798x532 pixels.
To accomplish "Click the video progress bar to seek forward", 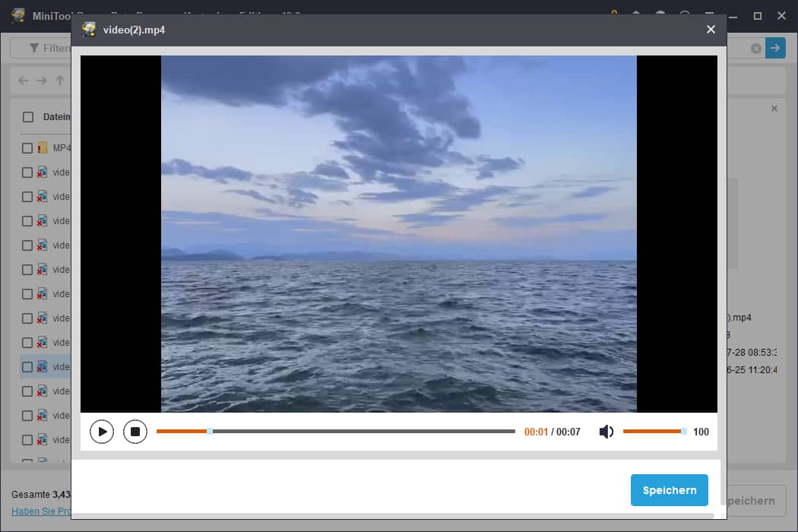I will pyautogui.click(x=380, y=431).
